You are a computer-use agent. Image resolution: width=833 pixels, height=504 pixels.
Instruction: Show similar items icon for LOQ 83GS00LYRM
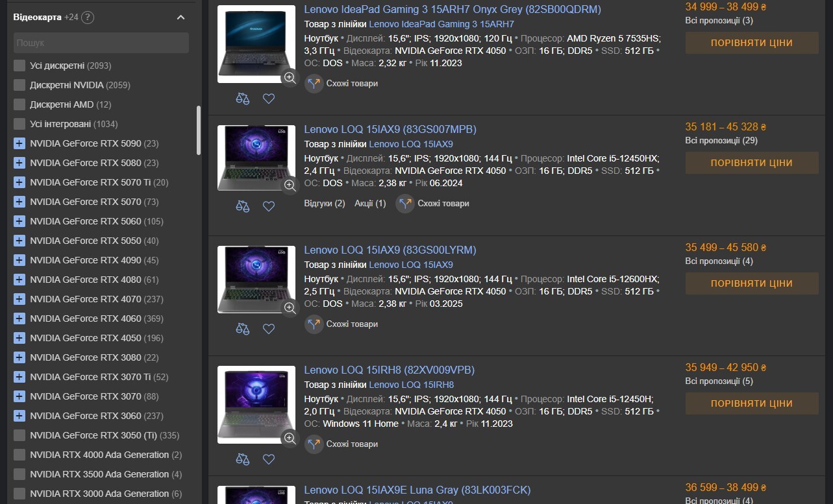pos(314,324)
